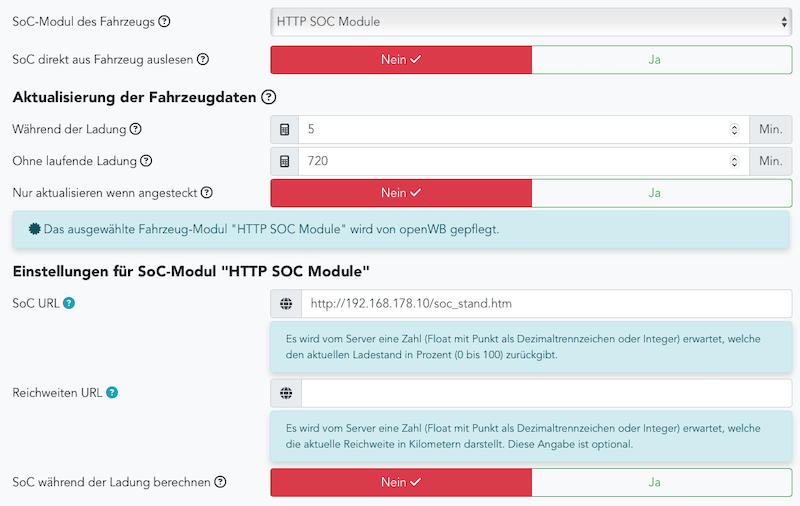The width and height of the screenshot is (800, 506).
Task: Click the blue help icon next to SoC URL
Action: [69, 303]
